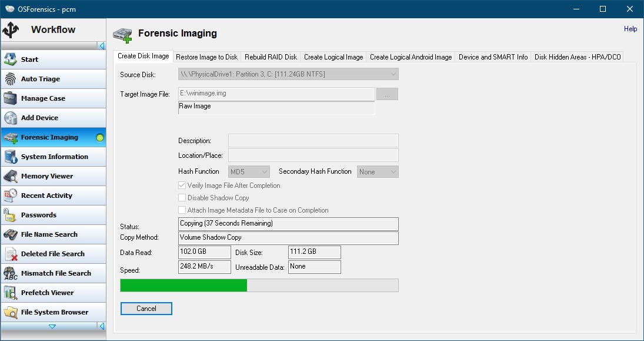Click the workflow scroll-down arrow
Screen dimensions: 644x341
[52, 326]
